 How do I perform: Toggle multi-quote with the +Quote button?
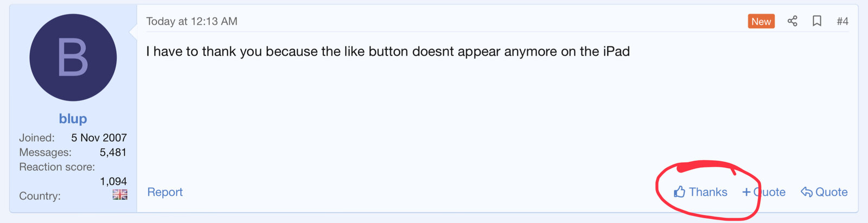tap(769, 192)
